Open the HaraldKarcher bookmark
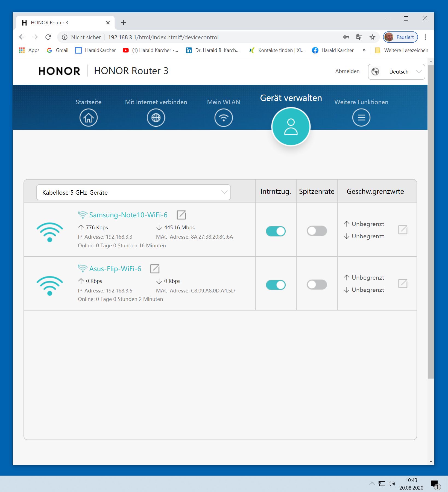 click(95, 50)
